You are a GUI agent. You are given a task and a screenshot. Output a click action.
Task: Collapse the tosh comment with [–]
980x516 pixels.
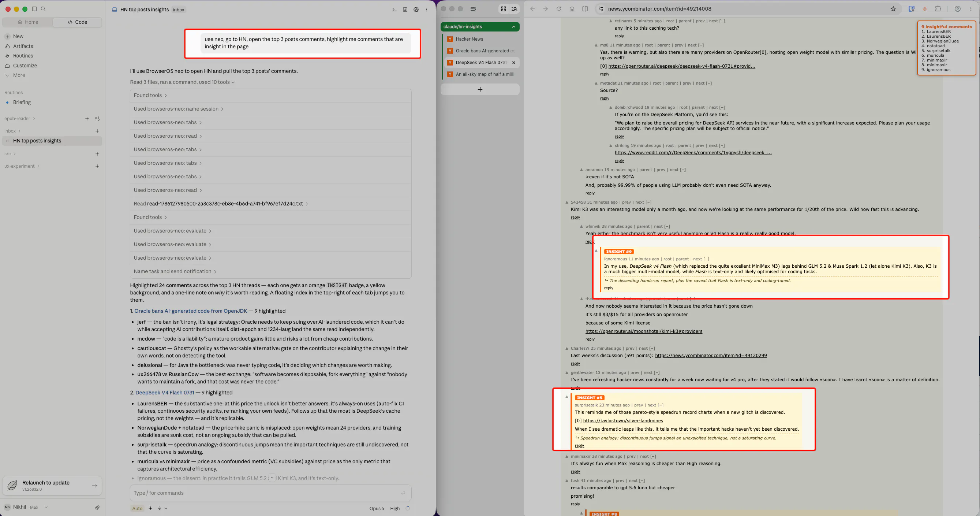click(642, 480)
